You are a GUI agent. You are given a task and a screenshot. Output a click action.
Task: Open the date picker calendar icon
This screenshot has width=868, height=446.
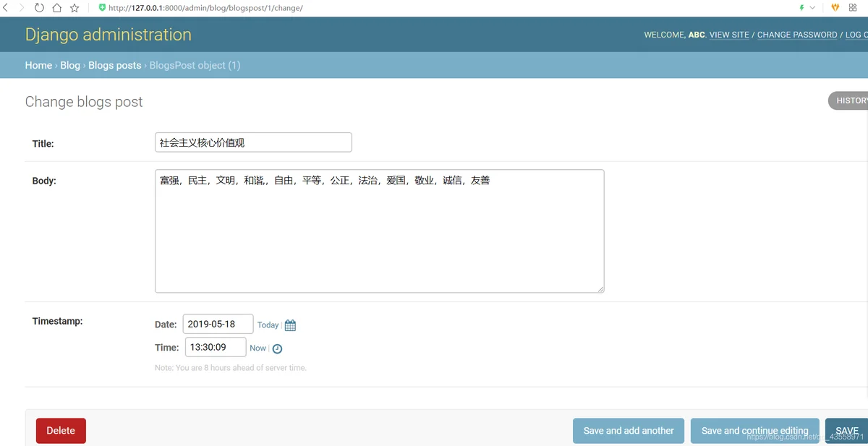(x=290, y=325)
